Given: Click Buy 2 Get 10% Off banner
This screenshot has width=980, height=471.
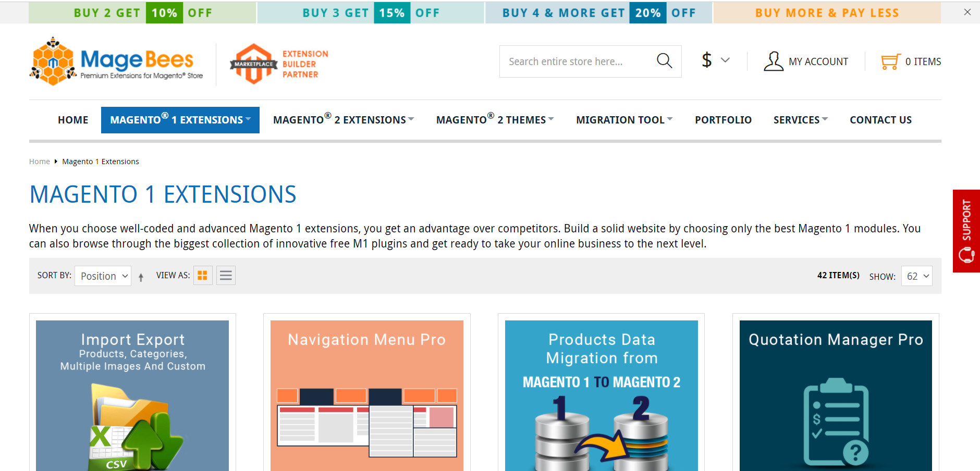Looking at the screenshot, I should [x=142, y=13].
